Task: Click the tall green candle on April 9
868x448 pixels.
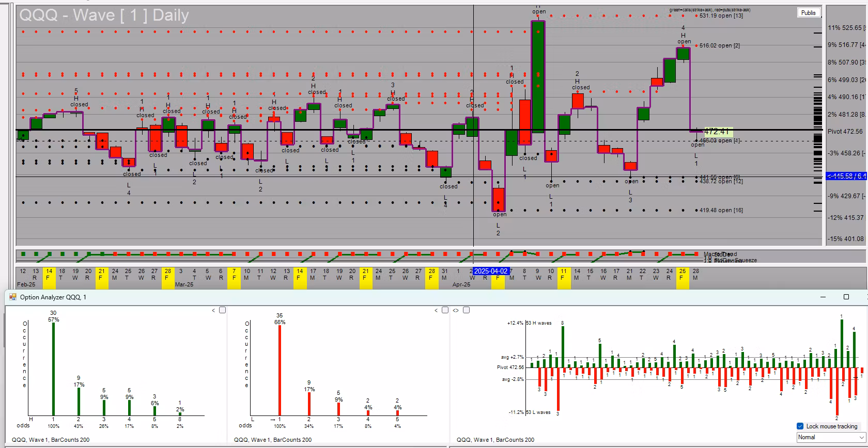Action: 538,76
